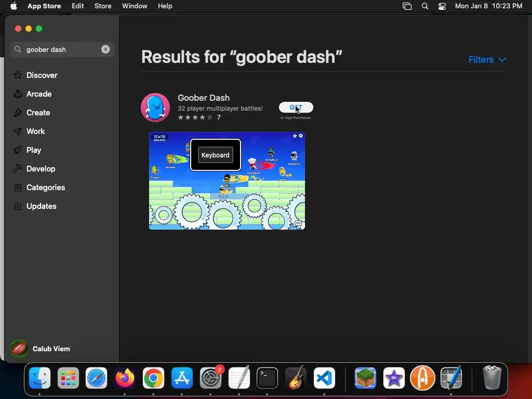Open the orange rocket app in Dock
Image resolution: width=532 pixels, height=399 pixels.
point(422,378)
